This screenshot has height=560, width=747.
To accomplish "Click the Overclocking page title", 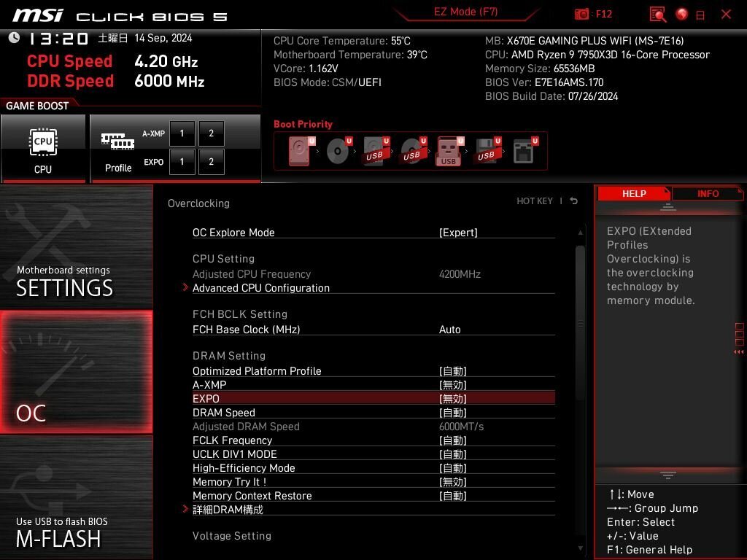I will tap(198, 203).
